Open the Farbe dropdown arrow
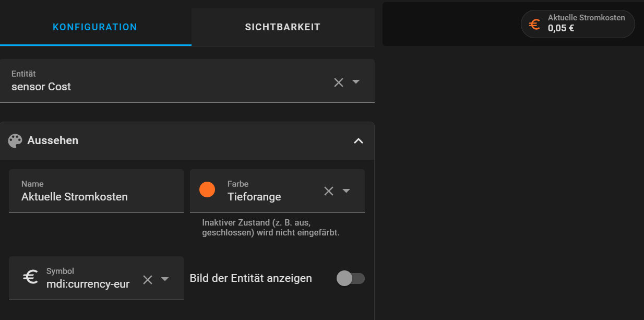The image size is (644, 320). coord(346,191)
